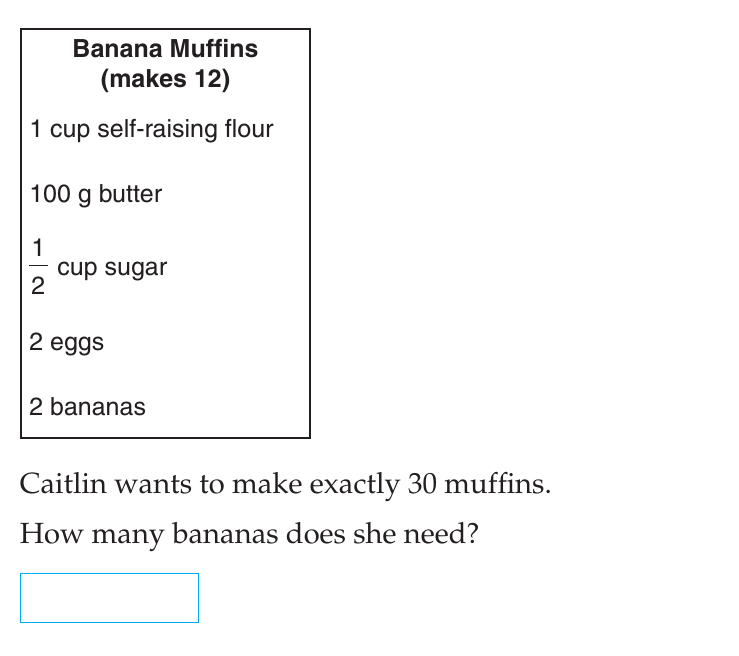739x656 pixels.
Task: Click the sentence 'Caitlin wants to make exactly 30 muffins.'
Action: click(285, 484)
